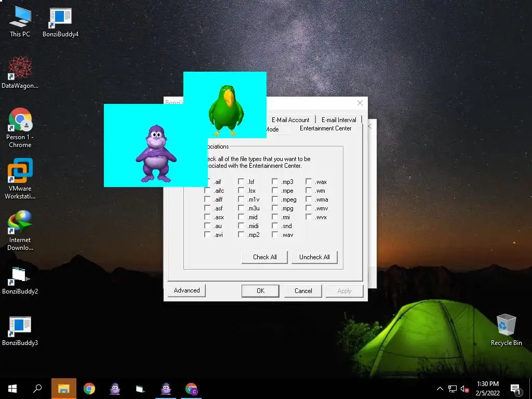Tick the .snd checkbox
532x399 pixels.
pos(275,225)
